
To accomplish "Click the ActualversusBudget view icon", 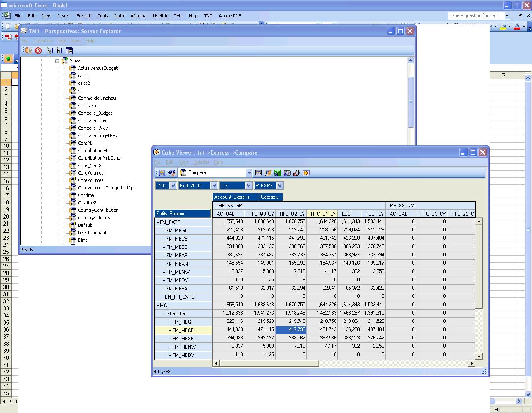I will (73, 68).
